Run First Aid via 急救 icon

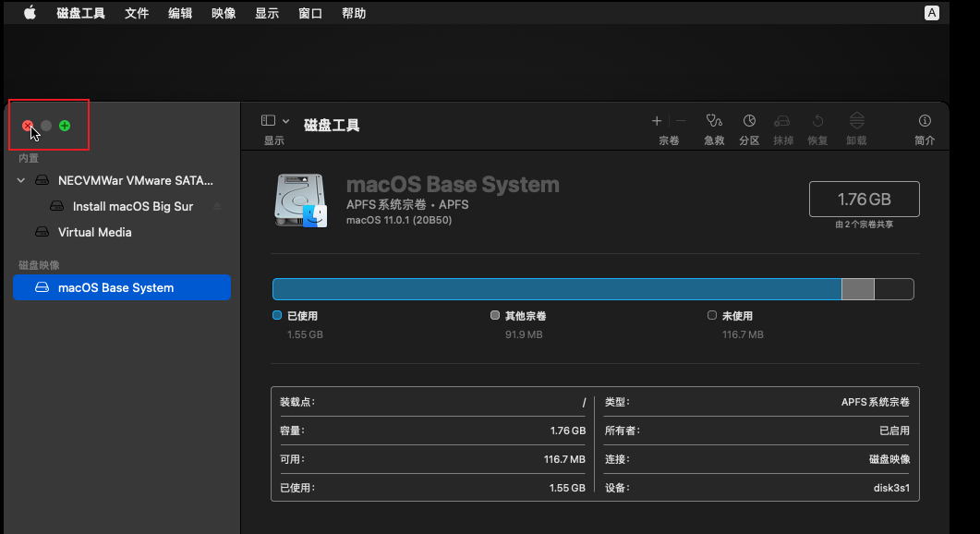(x=714, y=121)
